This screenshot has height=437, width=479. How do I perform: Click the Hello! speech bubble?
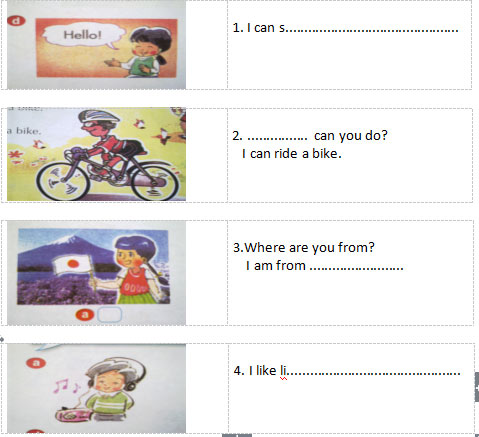point(83,35)
